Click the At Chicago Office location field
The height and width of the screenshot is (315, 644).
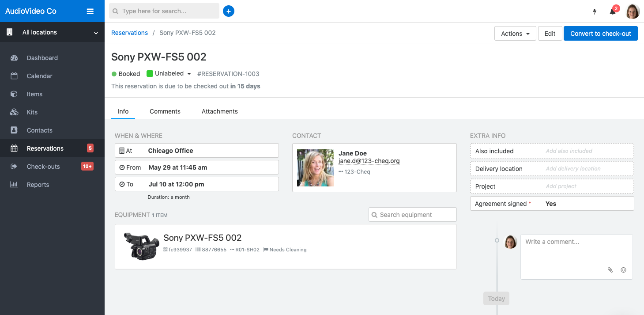(x=197, y=151)
